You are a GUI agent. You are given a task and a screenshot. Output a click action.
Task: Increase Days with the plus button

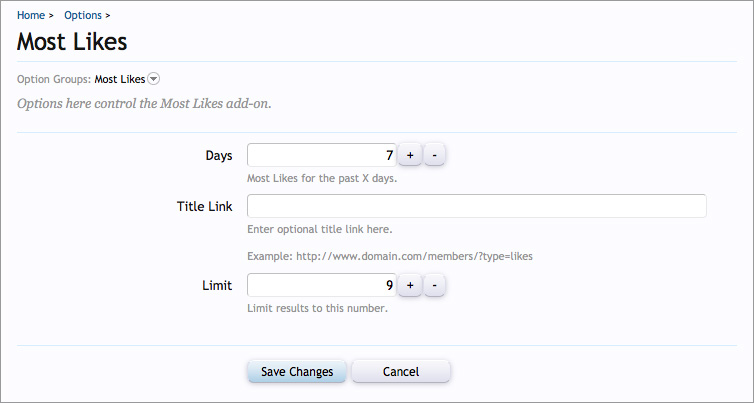[x=410, y=155]
